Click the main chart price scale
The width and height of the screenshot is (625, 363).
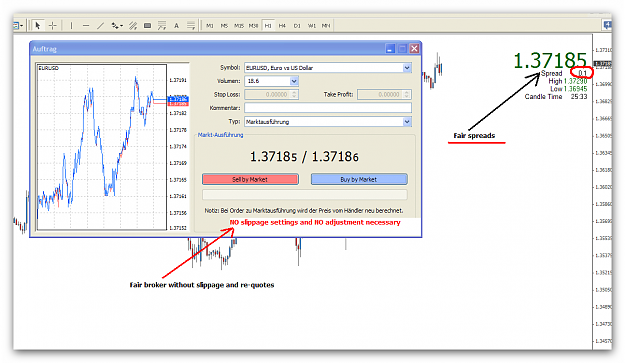click(x=602, y=191)
